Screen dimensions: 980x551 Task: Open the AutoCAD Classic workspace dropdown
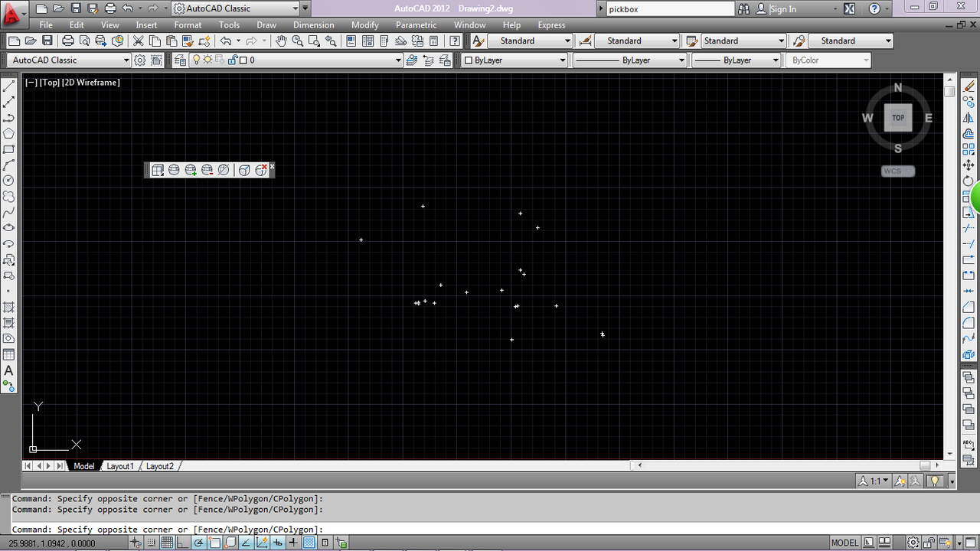69,60
